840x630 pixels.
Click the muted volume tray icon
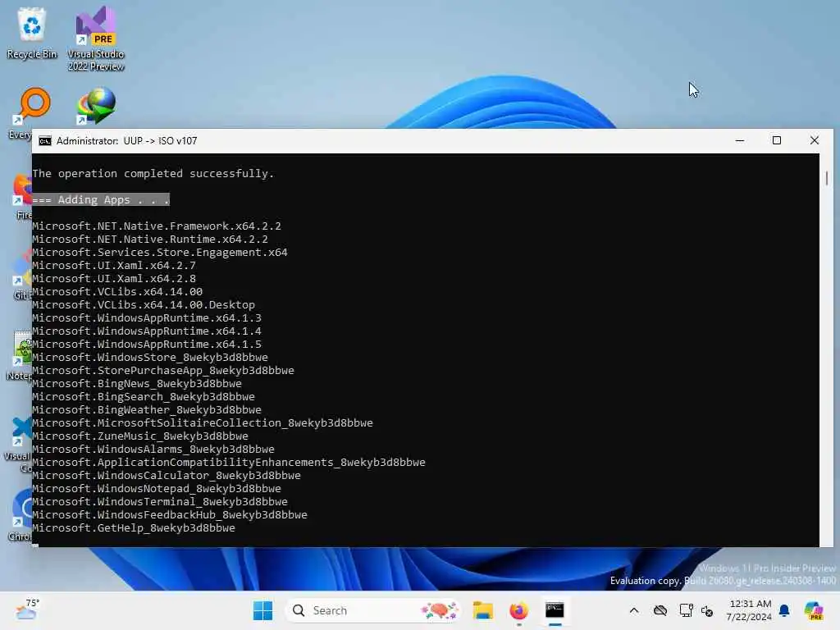(707, 611)
